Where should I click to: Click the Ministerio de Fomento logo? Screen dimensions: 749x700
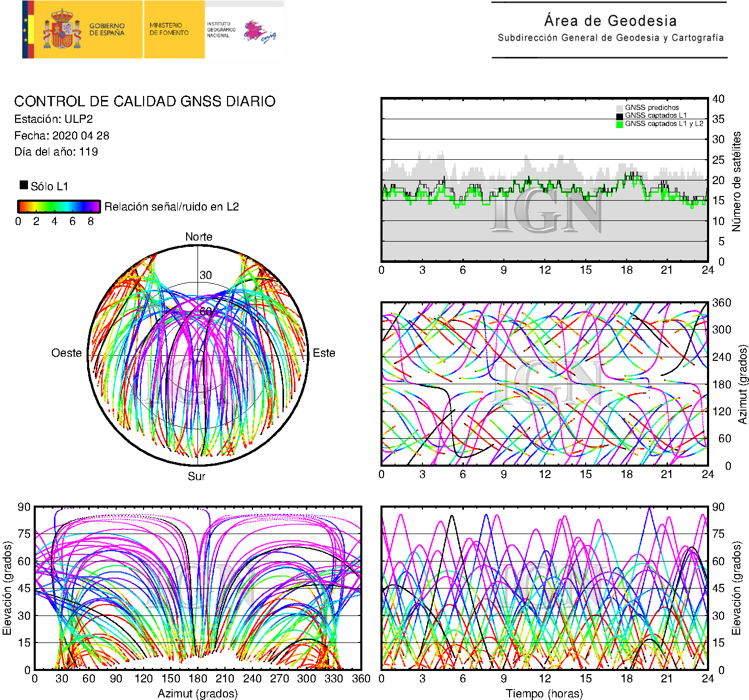click(x=169, y=29)
